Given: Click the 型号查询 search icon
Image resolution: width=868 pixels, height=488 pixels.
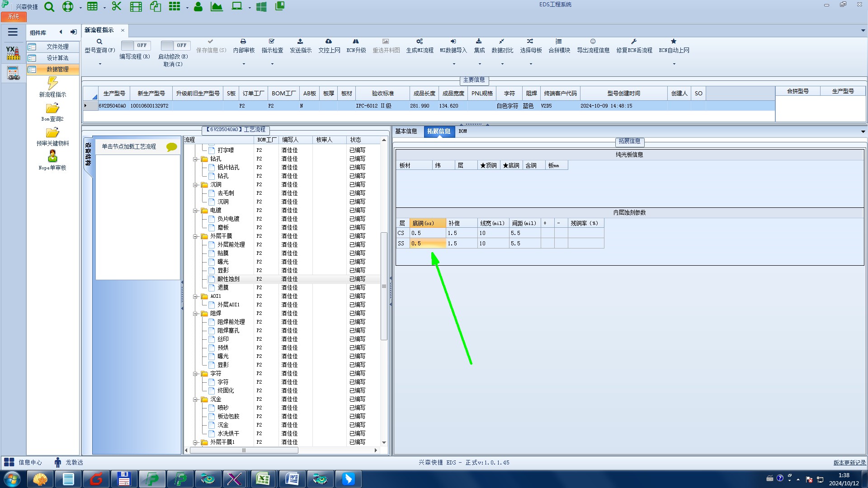Looking at the screenshot, I should coord(99,42).
